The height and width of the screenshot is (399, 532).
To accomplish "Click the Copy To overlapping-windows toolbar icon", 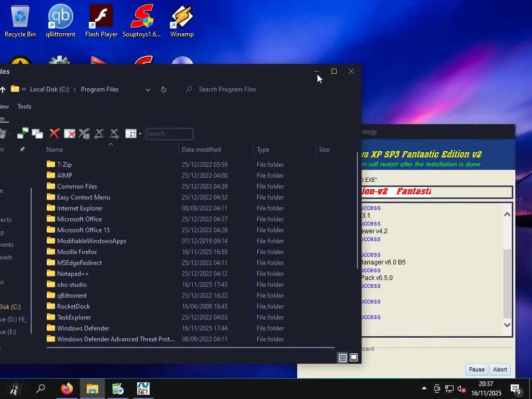I will 37,134.
